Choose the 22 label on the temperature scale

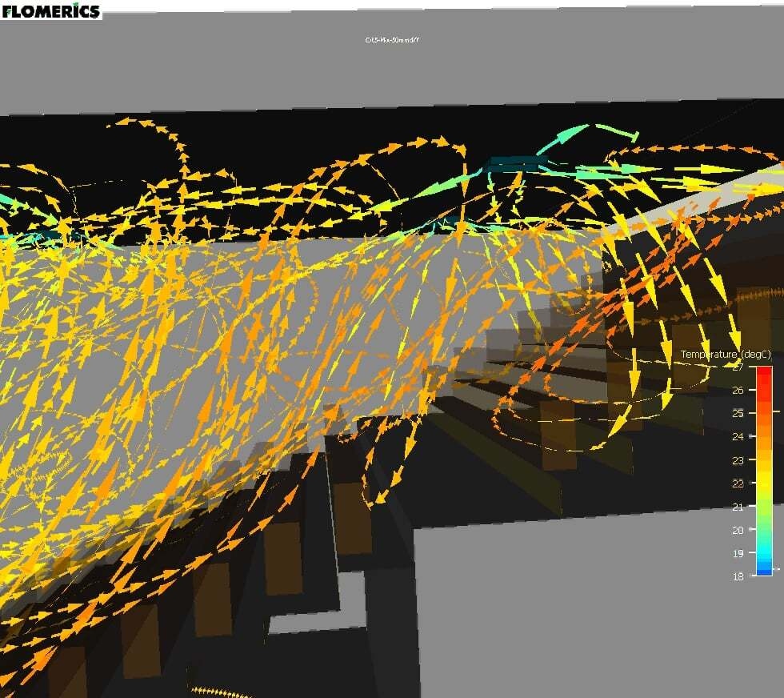tap(739, 483)
